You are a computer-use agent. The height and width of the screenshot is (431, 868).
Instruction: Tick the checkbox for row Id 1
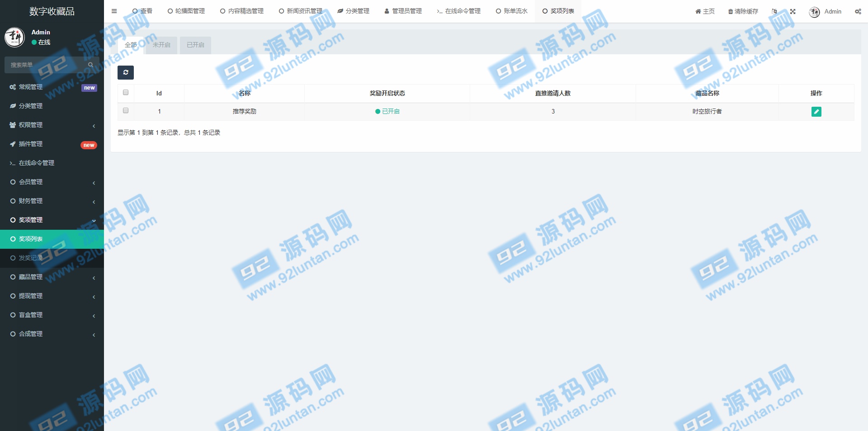[126, 111]
